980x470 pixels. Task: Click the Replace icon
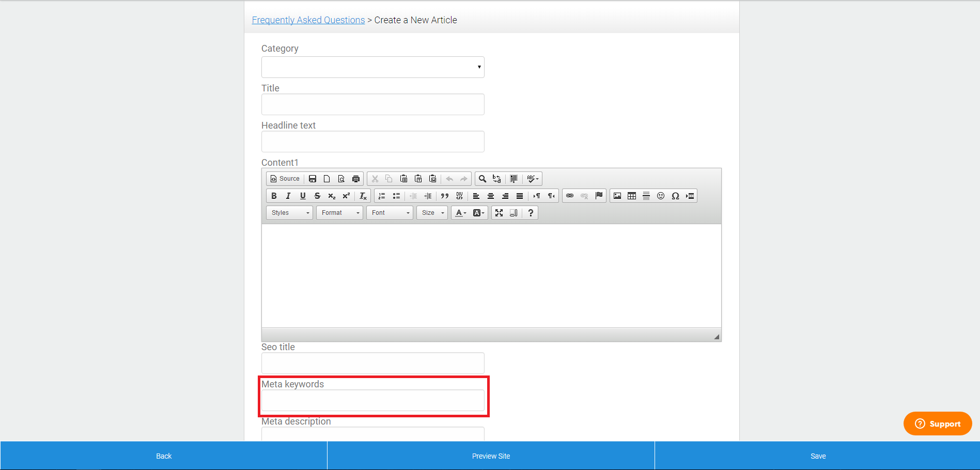point(497,179)
